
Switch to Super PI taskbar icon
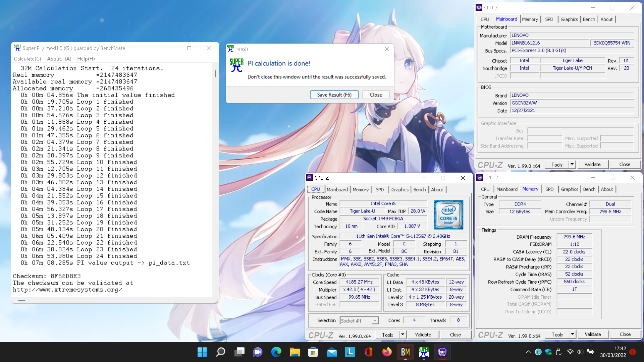424,352
